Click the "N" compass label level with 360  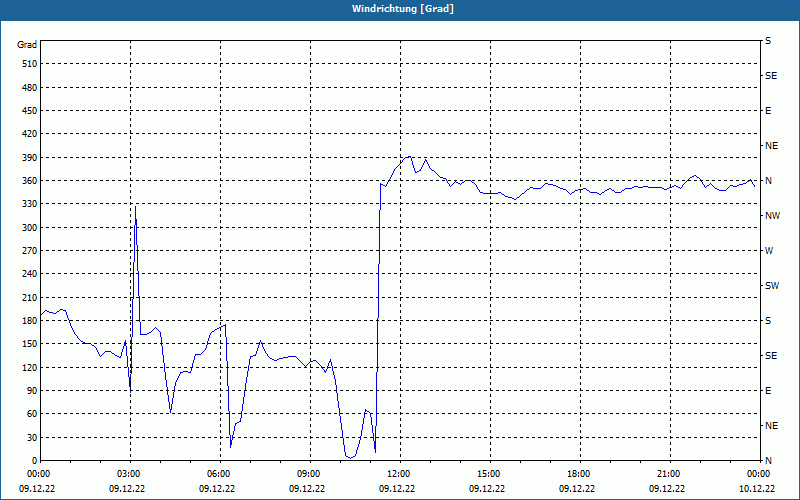tap(768, 181)
